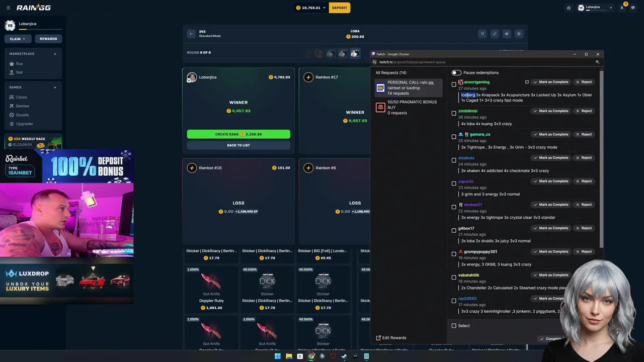Click the plus icon on Rainbot #6
This screenshot has height=362, width=644.
click(x=308, y=168)
